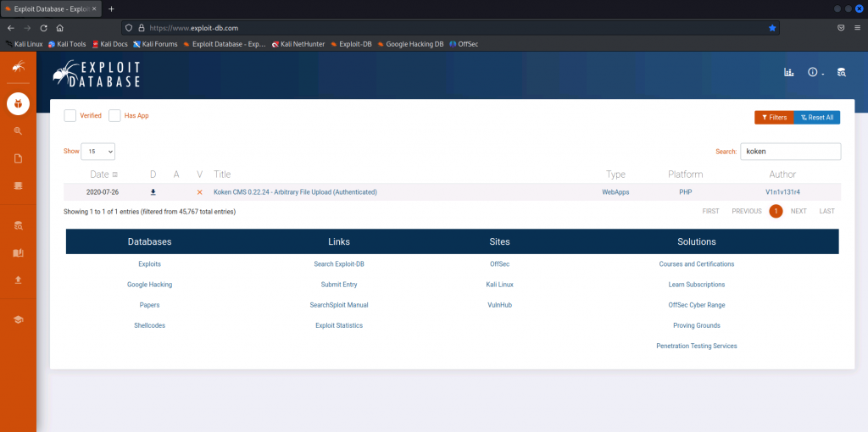The image size is (868, 432).
Task: Open footer VulnHub link
Action: tap(499, 305)
